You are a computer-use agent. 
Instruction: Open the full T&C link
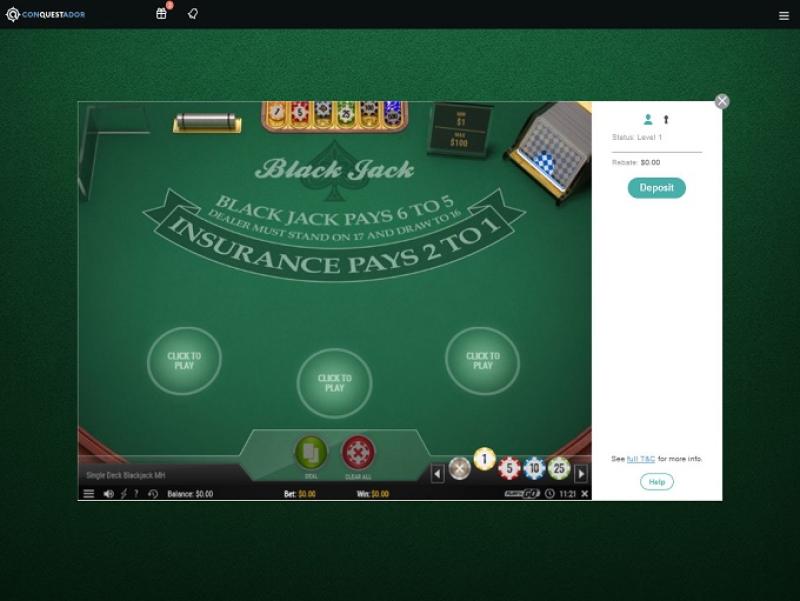pyautogui.click(x=640, y=459)
